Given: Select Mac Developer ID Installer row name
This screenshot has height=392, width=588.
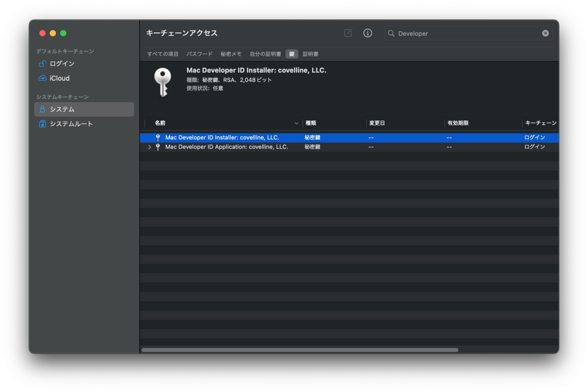Looking at the screenshot, I should [x=222, y=138].
